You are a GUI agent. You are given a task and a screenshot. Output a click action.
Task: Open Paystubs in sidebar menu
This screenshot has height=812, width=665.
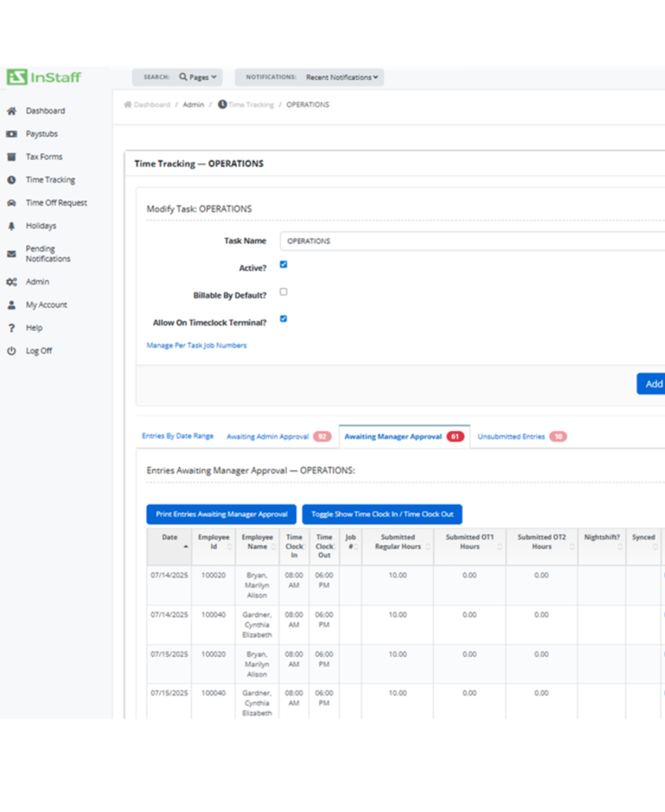(x=42, y=134)
